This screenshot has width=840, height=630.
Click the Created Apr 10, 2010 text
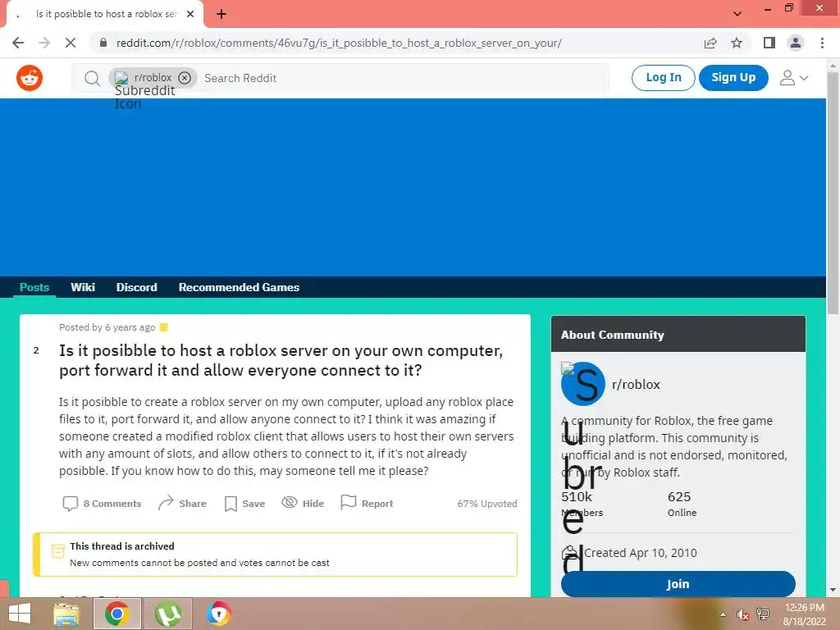tap(640, 553)
